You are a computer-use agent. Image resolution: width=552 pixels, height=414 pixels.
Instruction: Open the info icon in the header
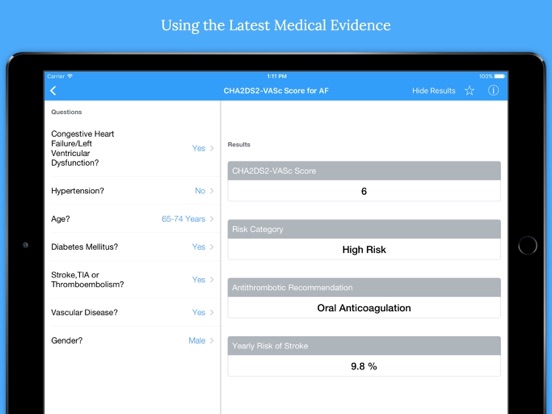pos(493,91)
